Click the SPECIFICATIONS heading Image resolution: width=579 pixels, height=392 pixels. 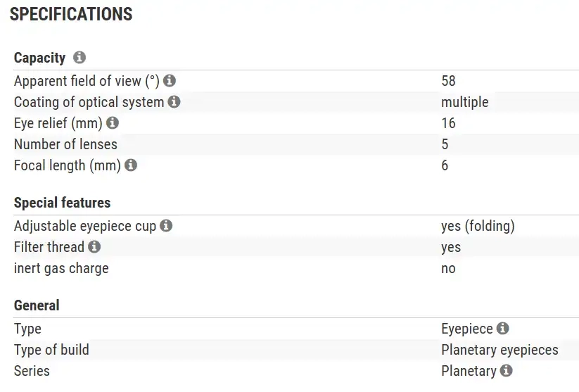[x=71, y=14]
